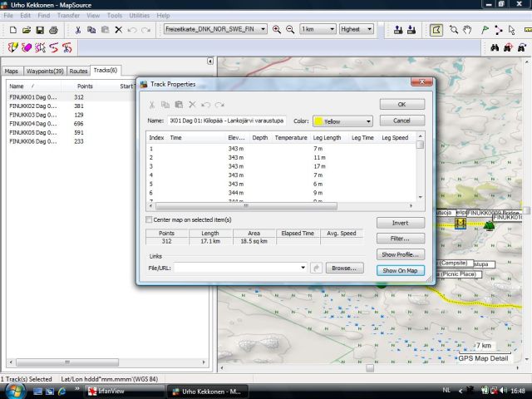Select track FINUKK04 in the list

point(33,123)
